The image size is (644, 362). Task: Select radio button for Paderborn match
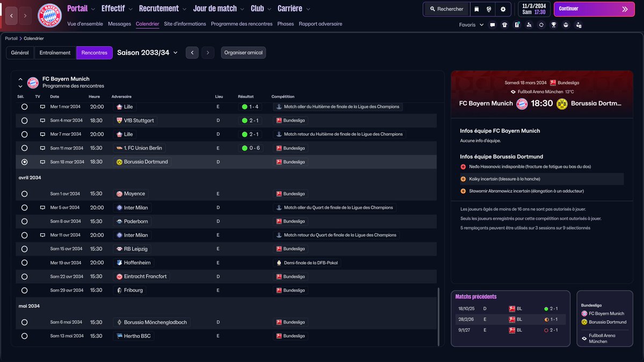click(24, 221)
